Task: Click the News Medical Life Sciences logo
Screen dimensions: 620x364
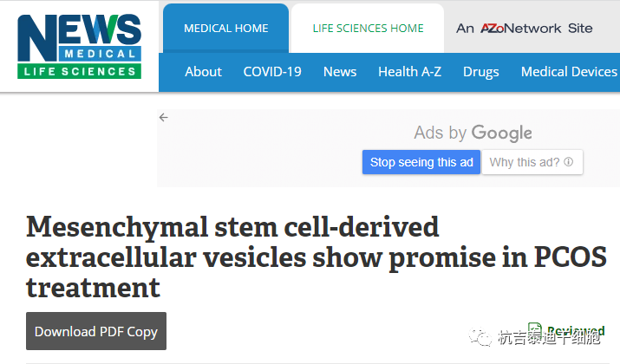Action: [78, 44]
